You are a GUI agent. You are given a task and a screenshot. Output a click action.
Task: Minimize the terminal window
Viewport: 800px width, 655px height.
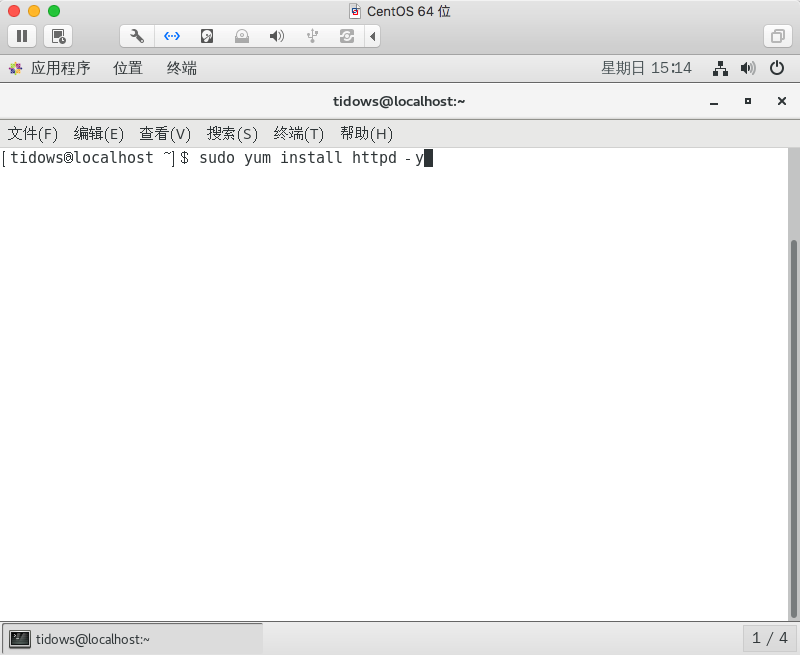[714, 102]
